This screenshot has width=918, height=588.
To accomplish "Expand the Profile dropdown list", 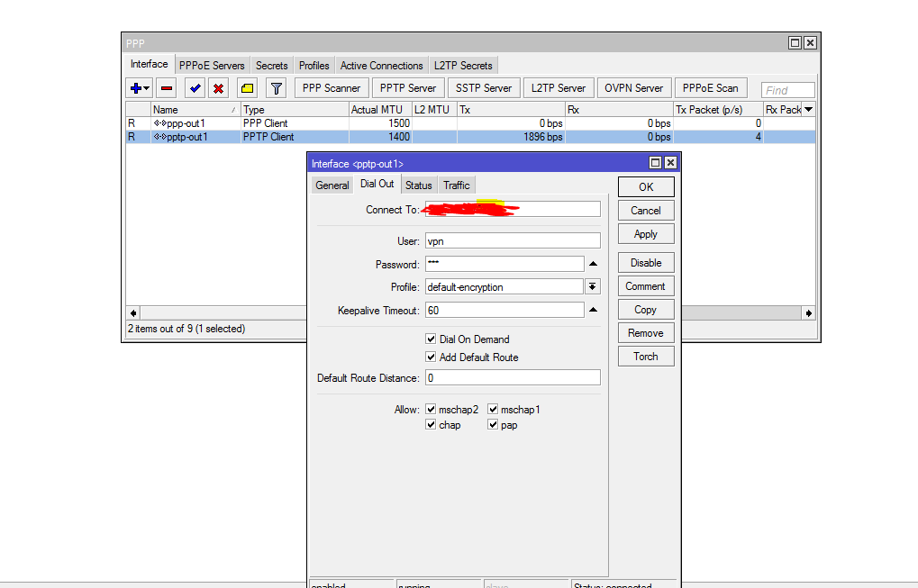I will pos(593,287).
